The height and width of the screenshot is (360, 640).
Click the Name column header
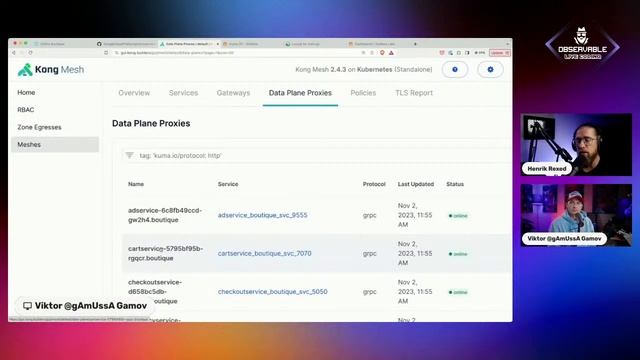pyautogui.click(x=136, y=184)
